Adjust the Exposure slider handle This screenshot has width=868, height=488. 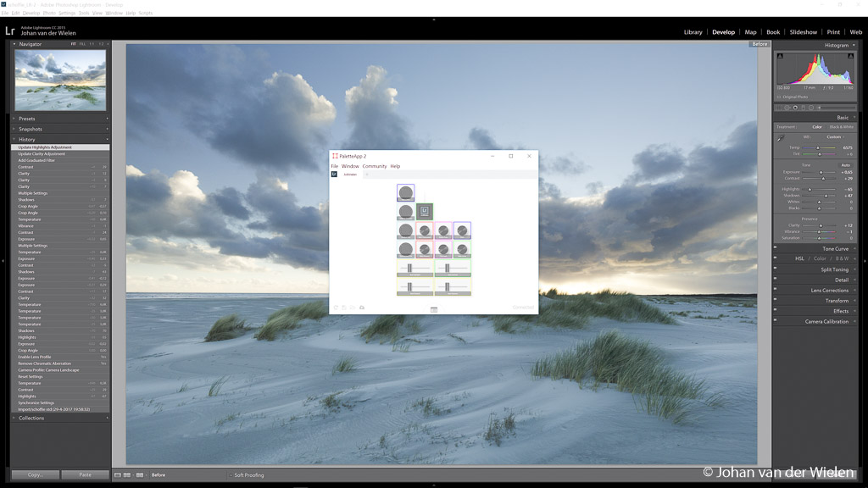point(821,172)
